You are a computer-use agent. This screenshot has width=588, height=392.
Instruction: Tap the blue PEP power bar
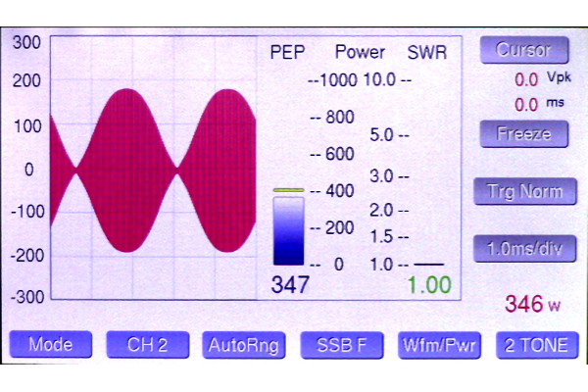click(288, 231)
